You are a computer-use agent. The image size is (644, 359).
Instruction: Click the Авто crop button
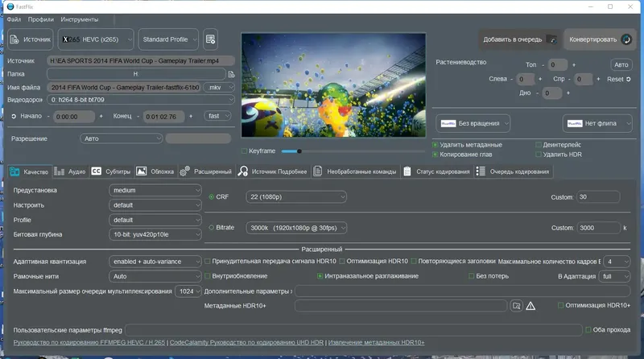coord(621,64)
